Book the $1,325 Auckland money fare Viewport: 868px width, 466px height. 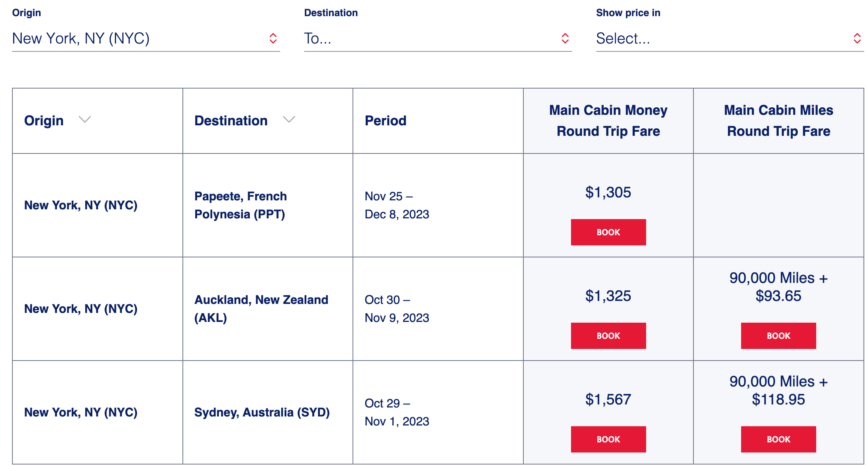pos(608,336)
